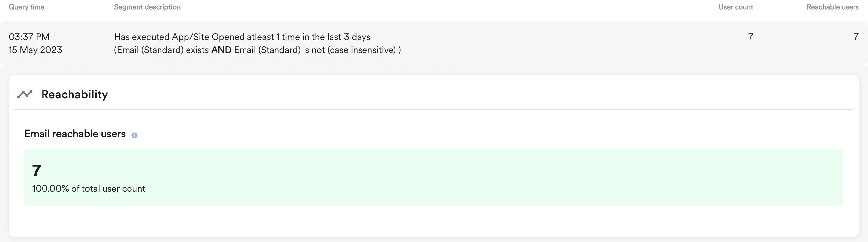Open the 03:37 PM query entry
Image resolution: width=868 pixels, height=242 pixels.
tap(29, 37)
